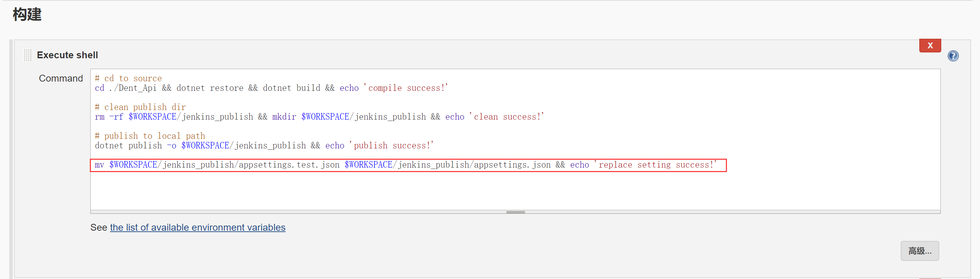Screen dimensions: 980x279
Task: Click the 'dotnet restore' text in command
Action: [x=210, y=88]
